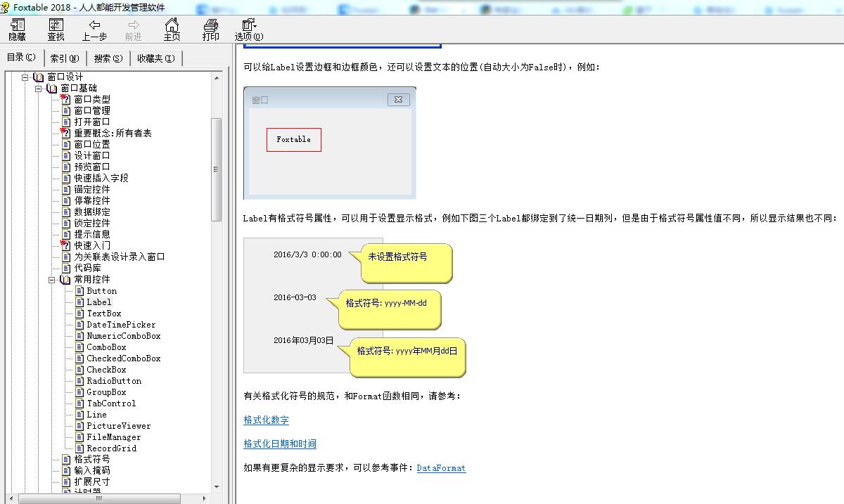844x504 pixels.
Task: Open the 扩展尺寸 topic
Action: tap(92, 482)
